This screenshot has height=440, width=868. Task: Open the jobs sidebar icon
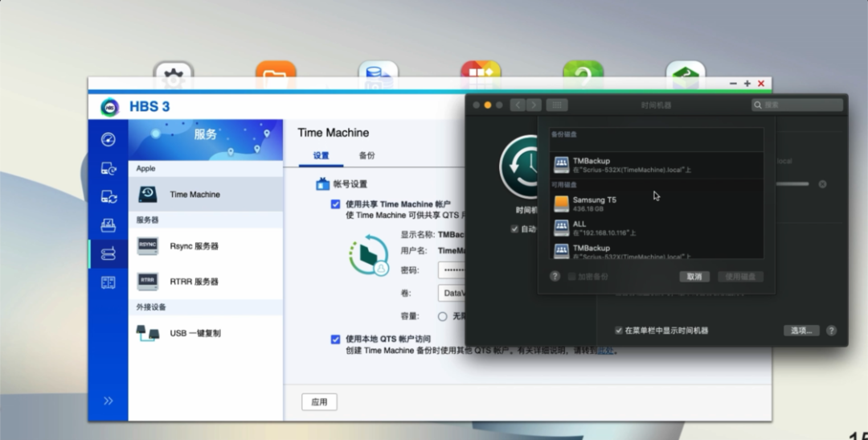(x=108, y=225)
